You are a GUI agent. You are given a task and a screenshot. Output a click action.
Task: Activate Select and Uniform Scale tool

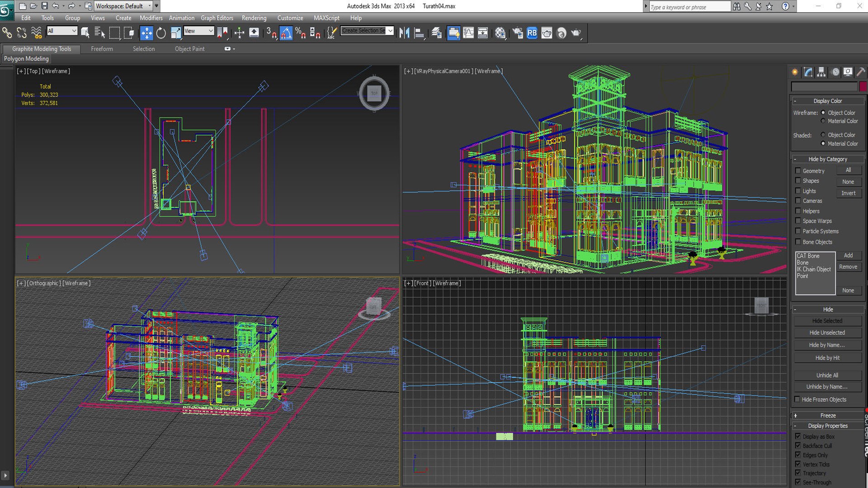click(x=175, y=33)
